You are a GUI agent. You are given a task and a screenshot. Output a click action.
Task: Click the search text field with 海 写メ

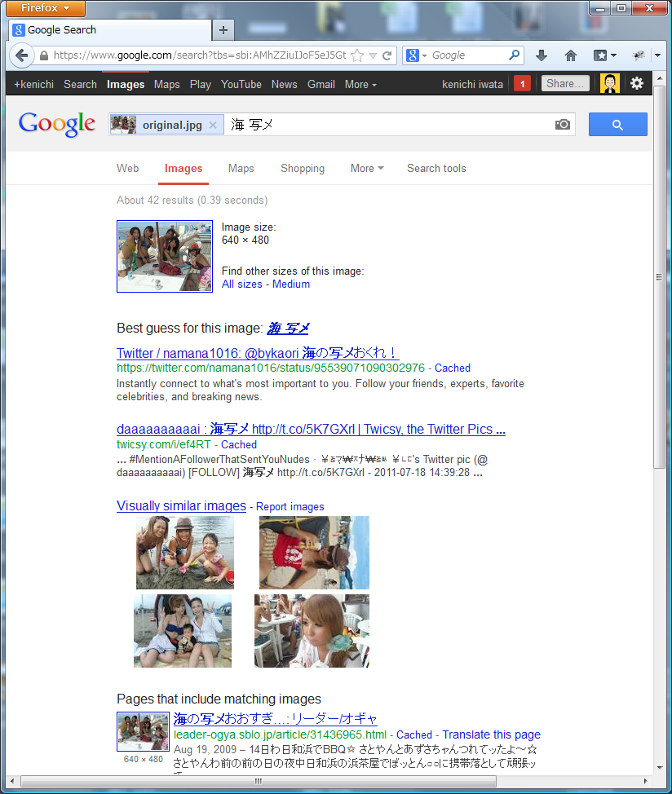tap(387, 125)
